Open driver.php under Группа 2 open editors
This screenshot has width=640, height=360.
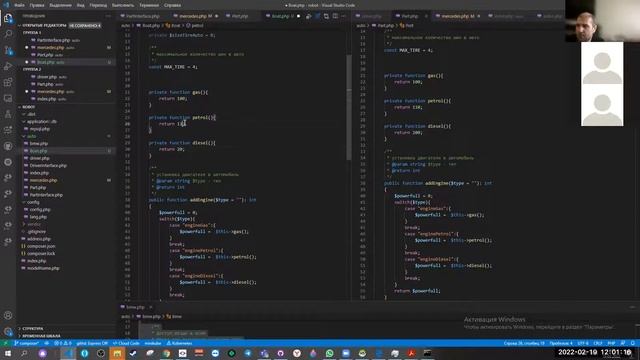click(x=47, y=77)
